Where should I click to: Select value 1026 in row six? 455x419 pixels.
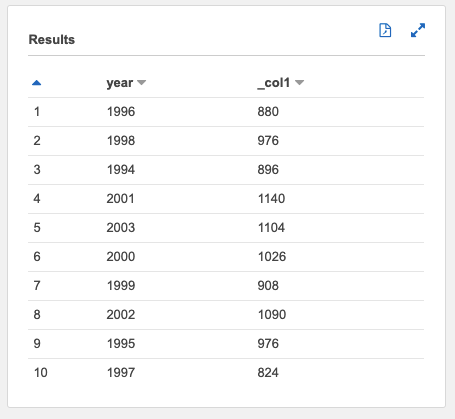coord(272,257)
